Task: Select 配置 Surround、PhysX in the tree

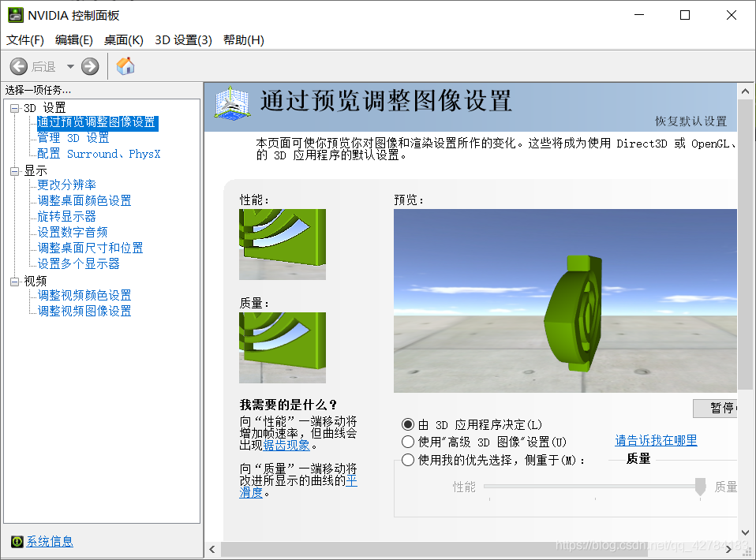Action: (99, 155)
